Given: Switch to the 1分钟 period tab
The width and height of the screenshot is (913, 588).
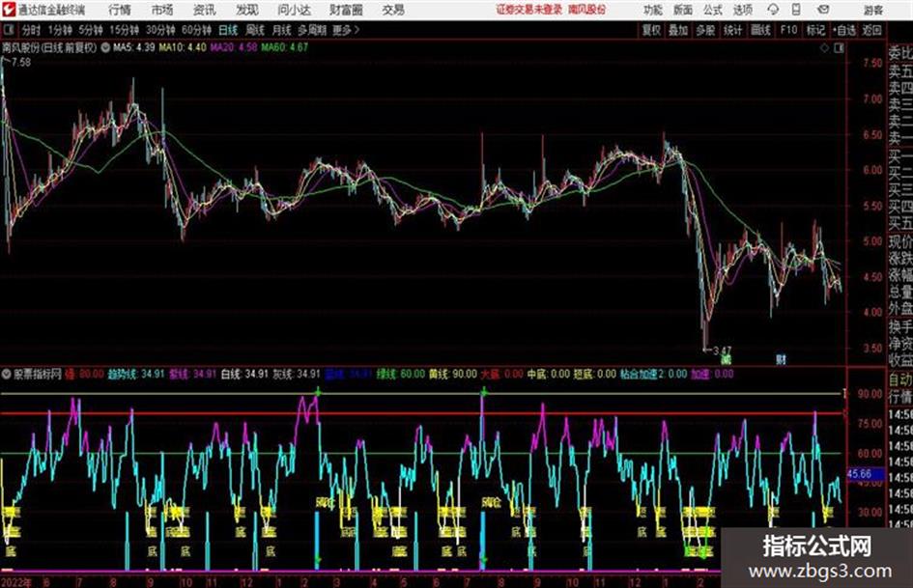Looking at the screenshot, I should pyautogui.click(x=60, y=30).
